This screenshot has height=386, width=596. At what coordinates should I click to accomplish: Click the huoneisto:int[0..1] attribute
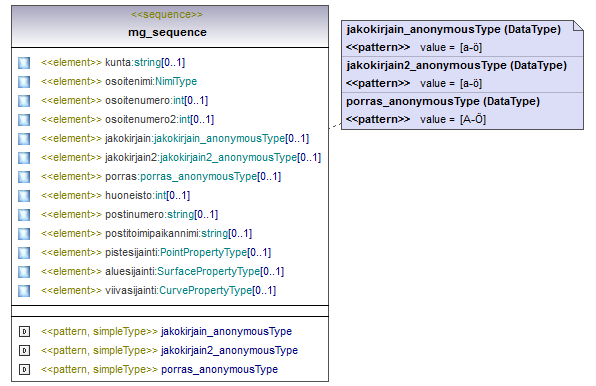[x=147, y=195]
